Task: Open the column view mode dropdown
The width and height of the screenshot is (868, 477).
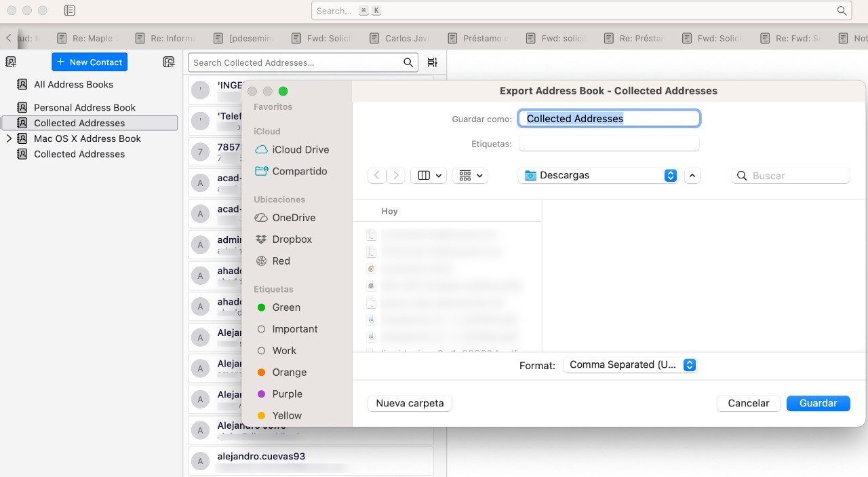Action: pos(430,175)
